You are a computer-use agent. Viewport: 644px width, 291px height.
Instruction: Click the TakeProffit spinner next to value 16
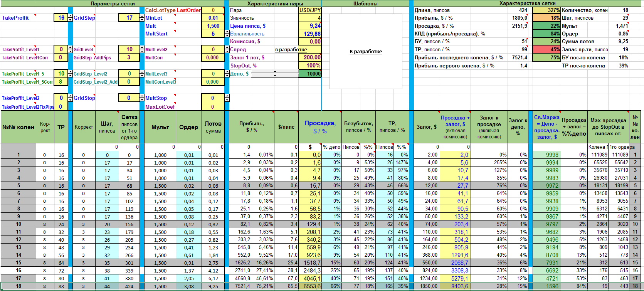[x=70, y=18]
